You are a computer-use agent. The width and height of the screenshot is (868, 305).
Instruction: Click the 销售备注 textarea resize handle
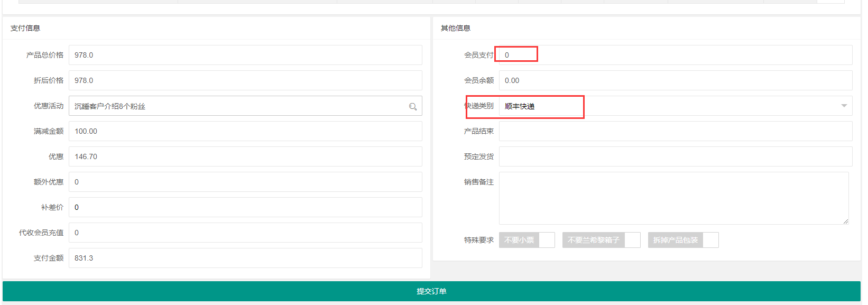[x=846, y=221]
